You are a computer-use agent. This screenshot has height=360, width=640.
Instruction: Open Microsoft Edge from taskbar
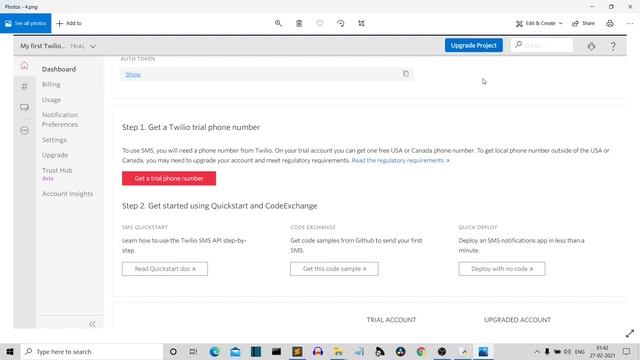[x=214, y=351]
